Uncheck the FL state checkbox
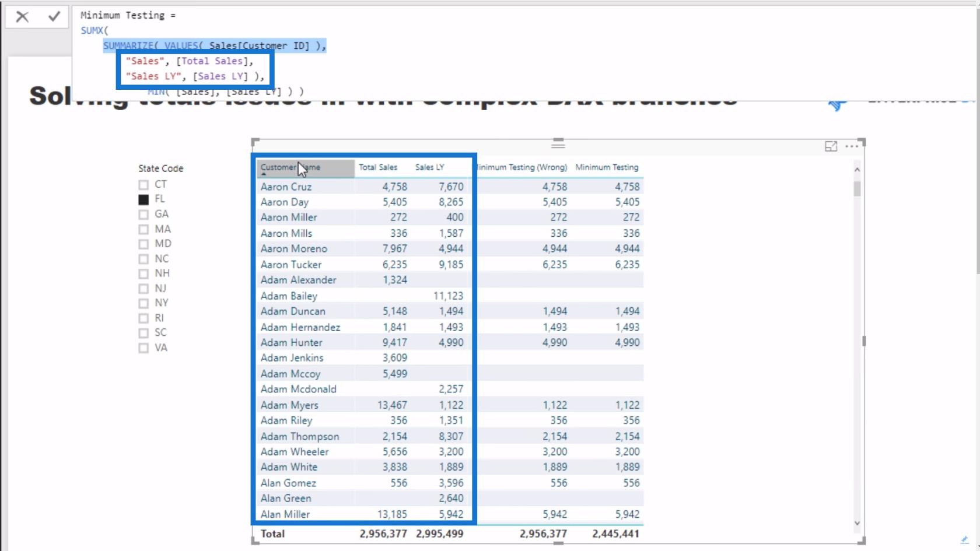 coord(143,199)
